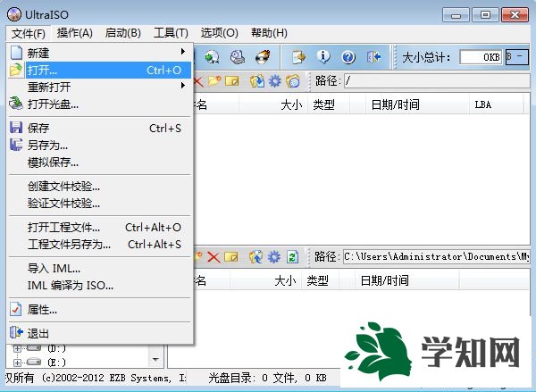
Task: Choose 打开光盘... menu entry
Action: tap(100, 104)
